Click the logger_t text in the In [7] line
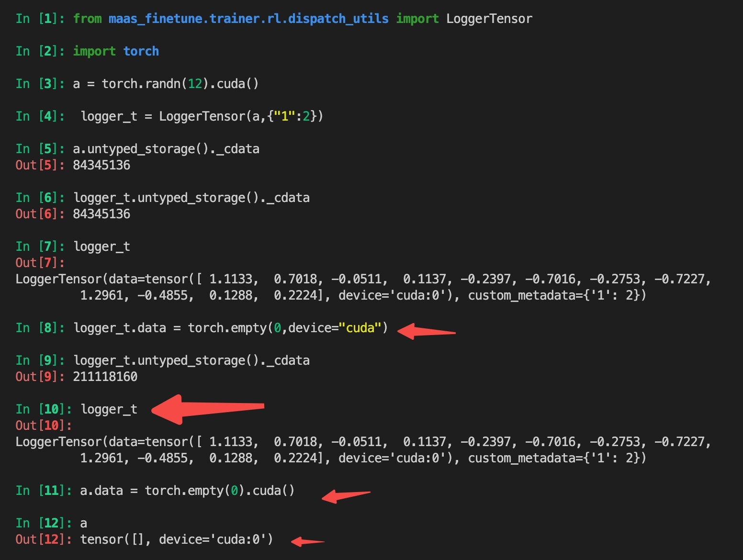Screen dimensions: 743x560 (x=101, y=246)
